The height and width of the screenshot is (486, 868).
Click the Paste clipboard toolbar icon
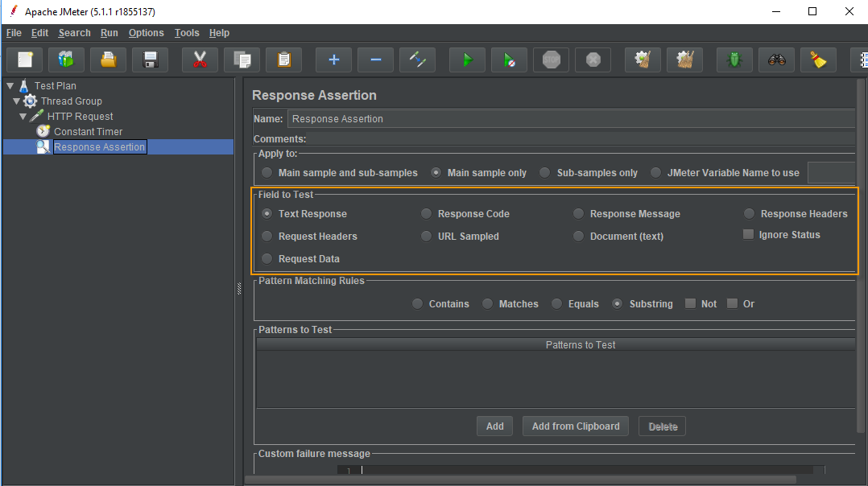click(x=283, y=60)
